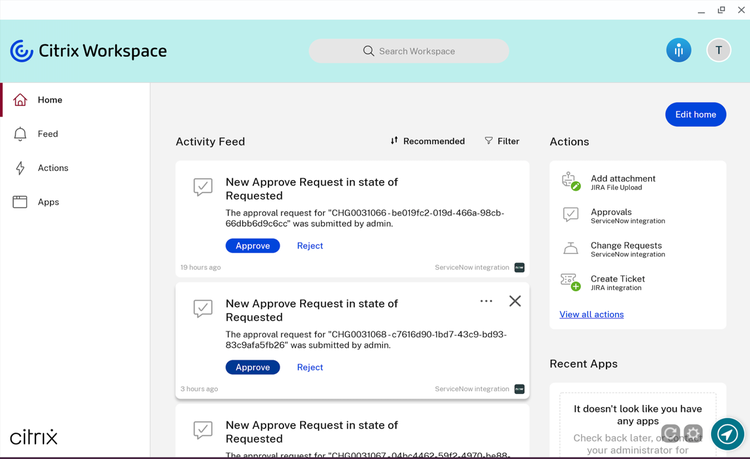This screenshot has height=459, width=750.
Task: Click the Activity Feed heading
Action: click(x=210, y=142)
